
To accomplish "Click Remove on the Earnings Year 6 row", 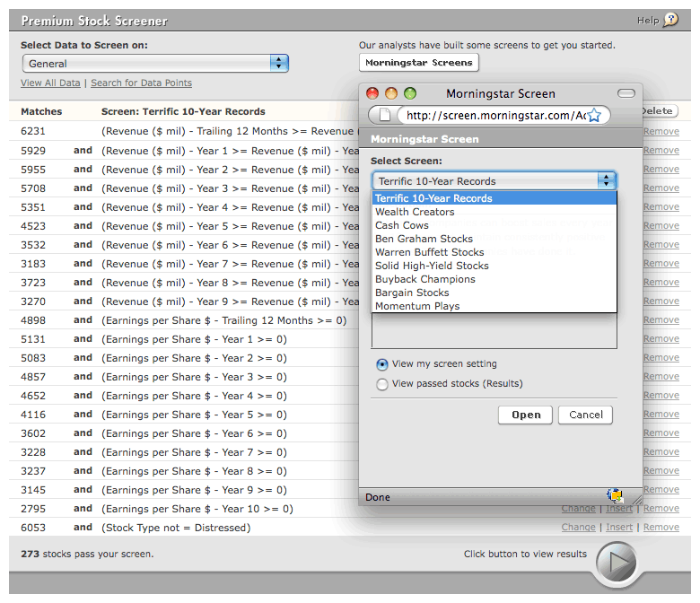I will pyautogui.click(x=661, y=433).
